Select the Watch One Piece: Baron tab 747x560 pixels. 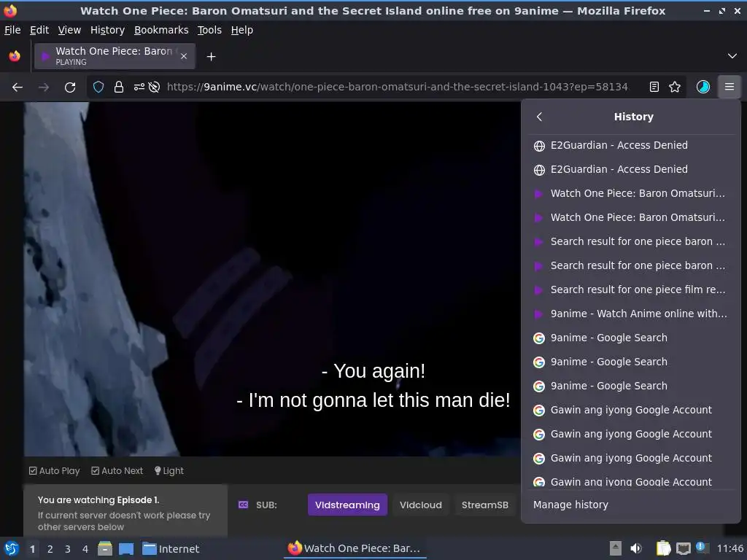click(115, 56)
